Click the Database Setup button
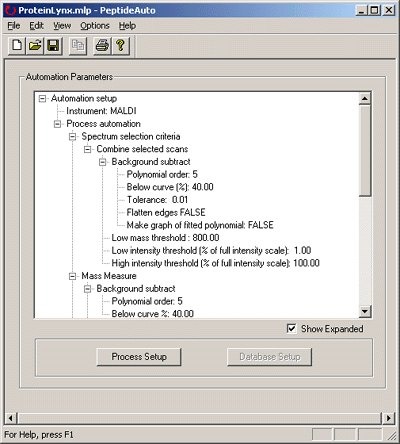The image size is (400, 444). [270, 357]
